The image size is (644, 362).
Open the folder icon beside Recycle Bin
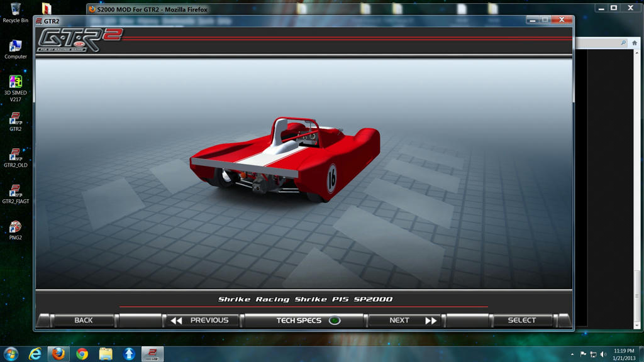point(47,9)
